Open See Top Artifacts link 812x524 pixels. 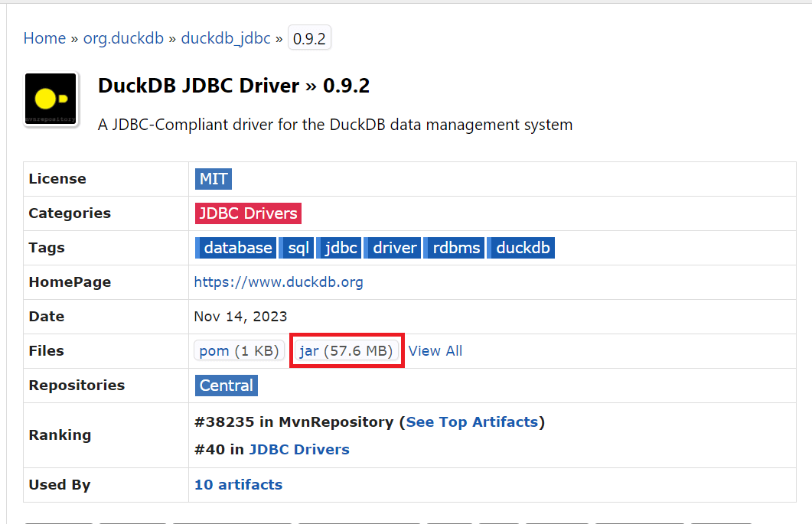tap(472, 422)
